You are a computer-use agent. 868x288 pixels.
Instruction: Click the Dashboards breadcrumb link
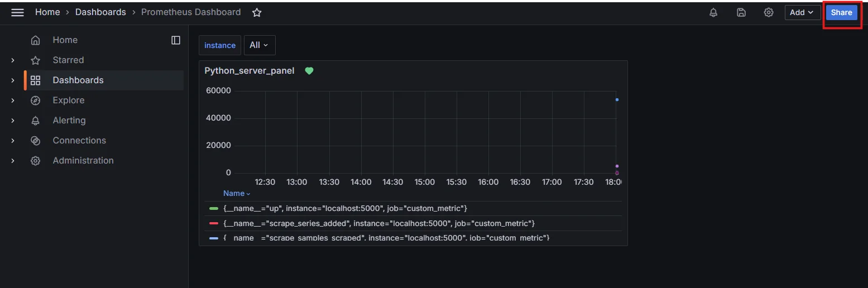[x=100, y=12]
